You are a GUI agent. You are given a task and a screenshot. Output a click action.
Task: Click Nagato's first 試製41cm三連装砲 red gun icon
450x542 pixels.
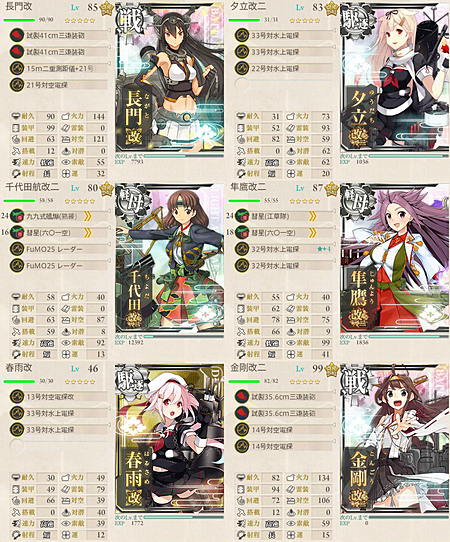pyautogui.click(x=16, y=35)
